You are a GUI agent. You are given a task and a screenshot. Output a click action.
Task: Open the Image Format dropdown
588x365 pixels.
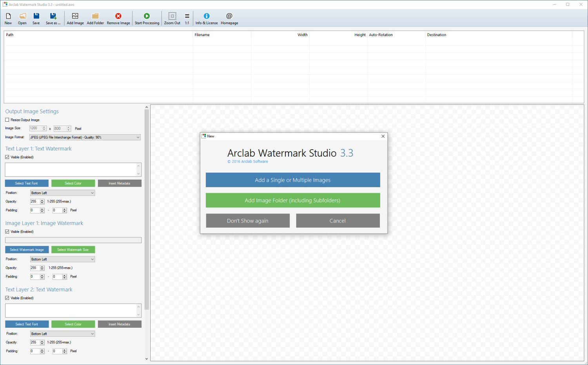pos(85,137)
